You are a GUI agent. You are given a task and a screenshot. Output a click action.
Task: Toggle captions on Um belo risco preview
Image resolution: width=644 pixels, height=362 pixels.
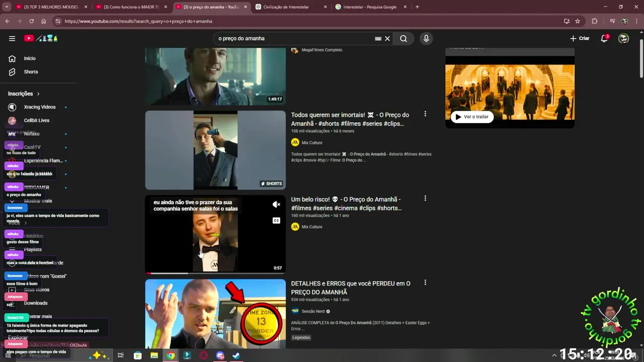(276, 221)
